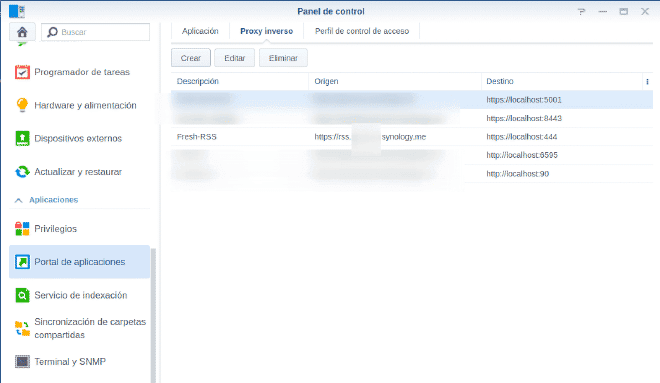Select row with destination https://localhost:5001
The image size is (660, 383).
click(x=412, y=100)
